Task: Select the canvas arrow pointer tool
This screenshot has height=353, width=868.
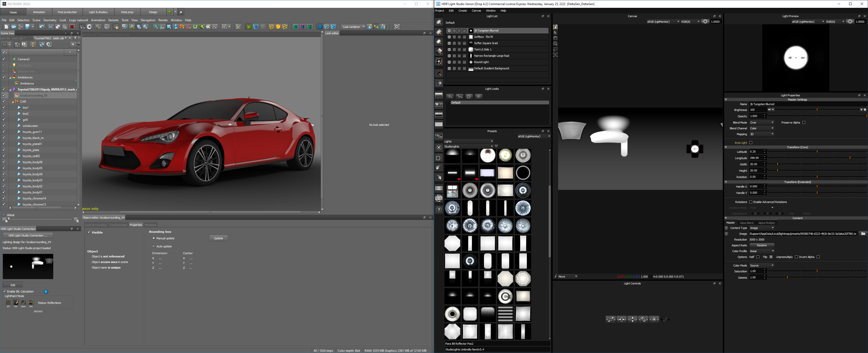Action: point(555,33)
